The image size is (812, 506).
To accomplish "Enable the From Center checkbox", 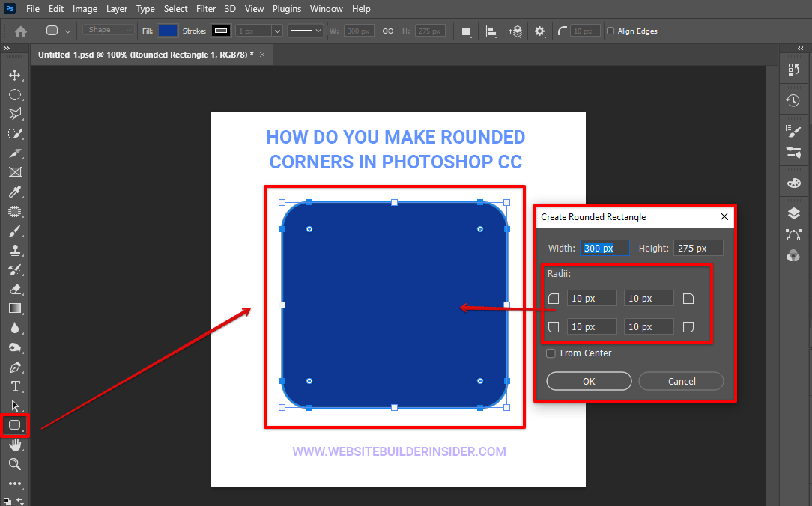I will 551,353.
